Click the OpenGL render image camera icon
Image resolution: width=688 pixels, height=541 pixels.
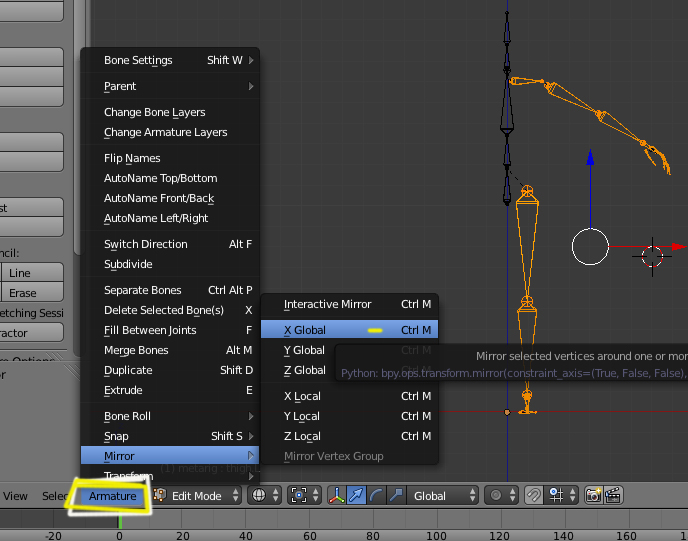(593, 496)
